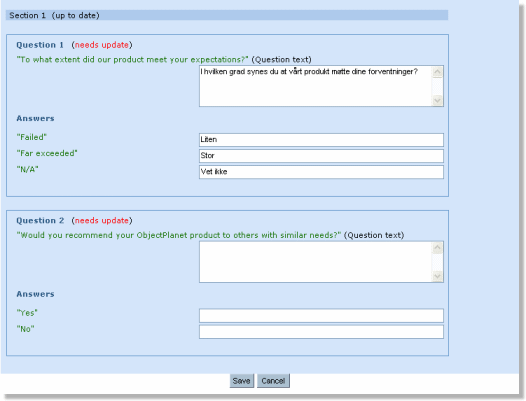Click the red "needs update" status on Question 2
526x401 pixels.
click(x=102, y=220)
